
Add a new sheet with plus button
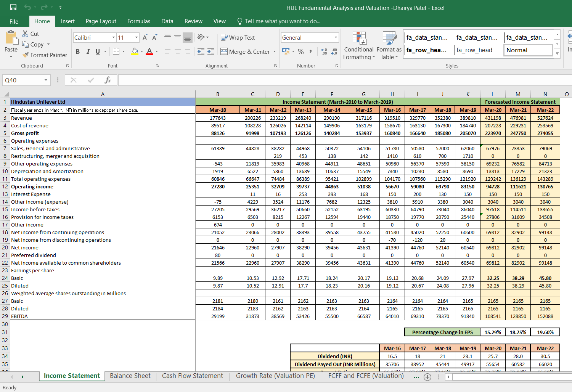pyautogui.click(x=427, y=377)
